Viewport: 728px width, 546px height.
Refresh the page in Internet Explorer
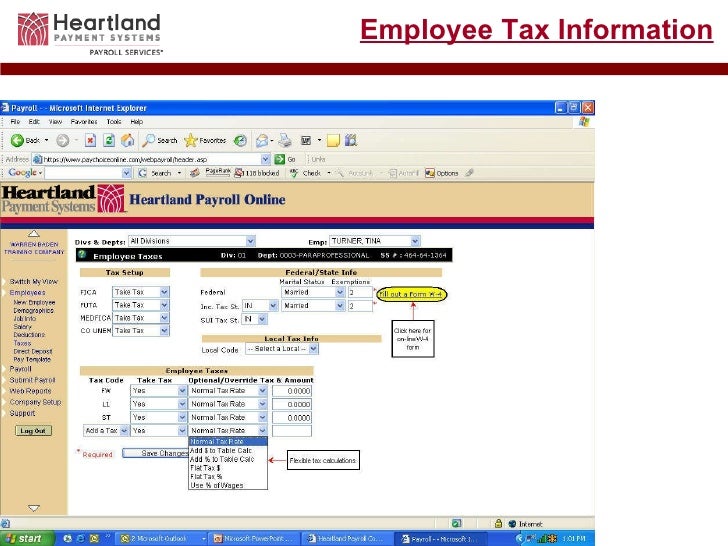[x=109, y=140]
